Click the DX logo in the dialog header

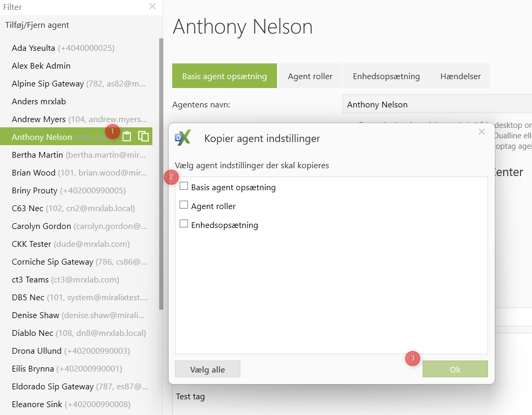[x=183, y=138]
